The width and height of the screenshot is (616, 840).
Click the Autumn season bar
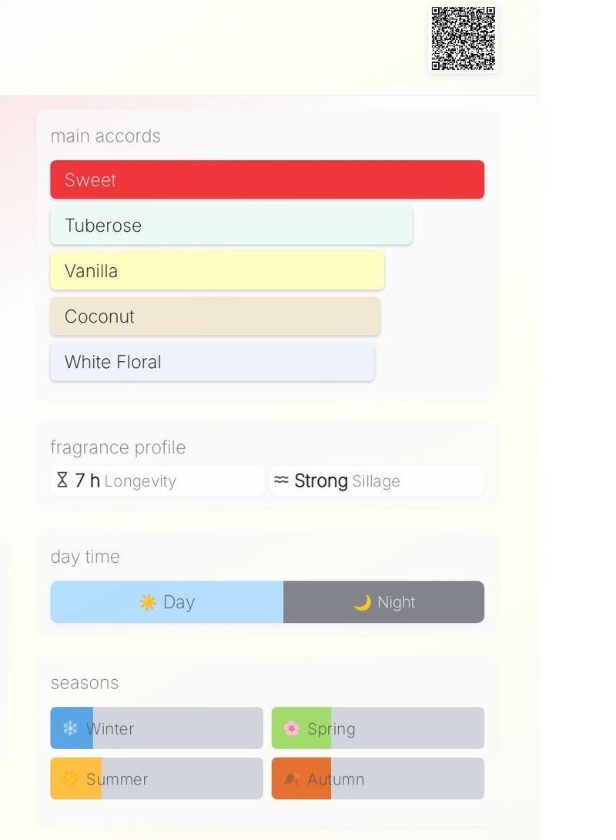[377, 778]
